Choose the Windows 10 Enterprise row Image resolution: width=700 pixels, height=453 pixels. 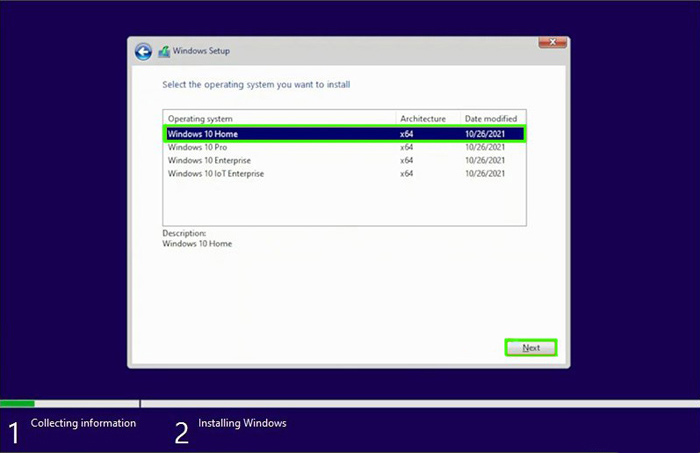pyautogui.click(x=344, y=160)
